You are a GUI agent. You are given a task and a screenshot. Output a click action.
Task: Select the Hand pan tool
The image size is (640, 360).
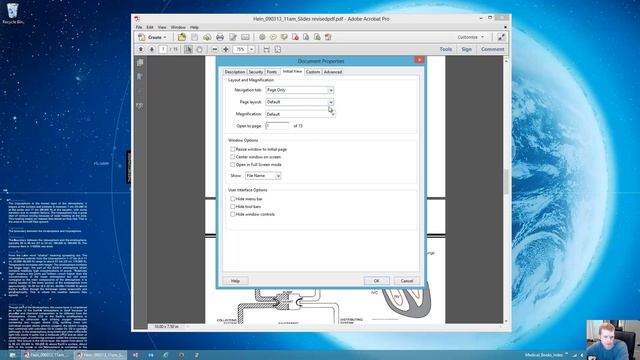(x=199, y=49)
